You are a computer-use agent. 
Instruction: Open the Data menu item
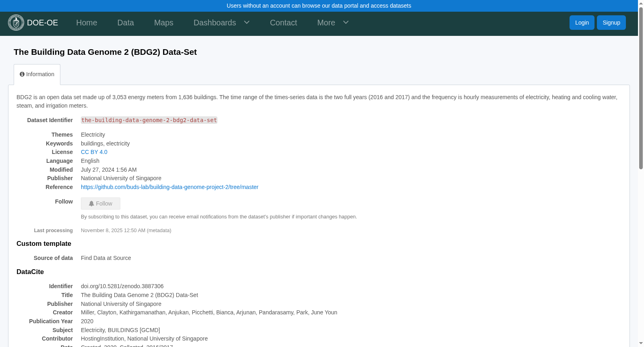tap(126, 23)
